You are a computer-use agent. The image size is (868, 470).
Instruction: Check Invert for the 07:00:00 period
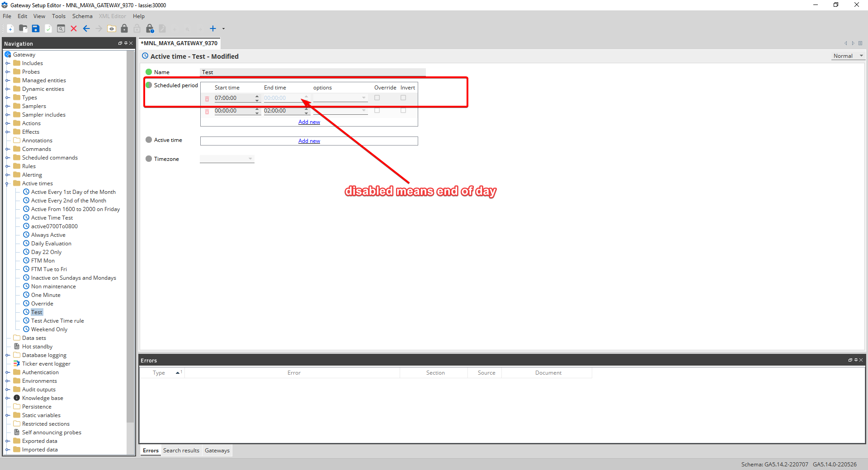(x=403, y=98)
